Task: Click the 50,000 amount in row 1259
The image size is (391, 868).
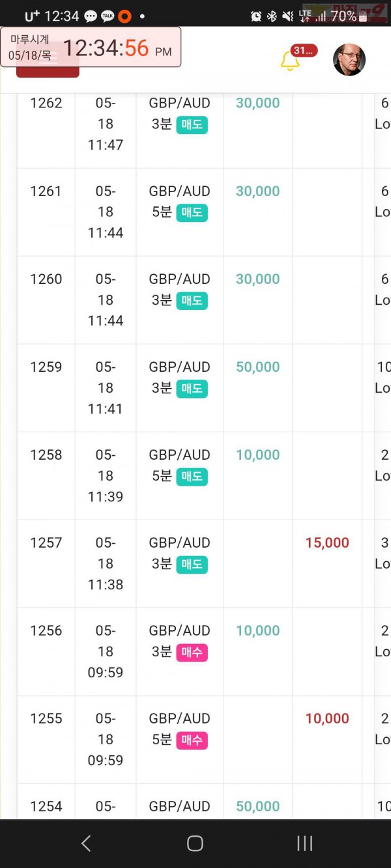Action: point(257,367)
